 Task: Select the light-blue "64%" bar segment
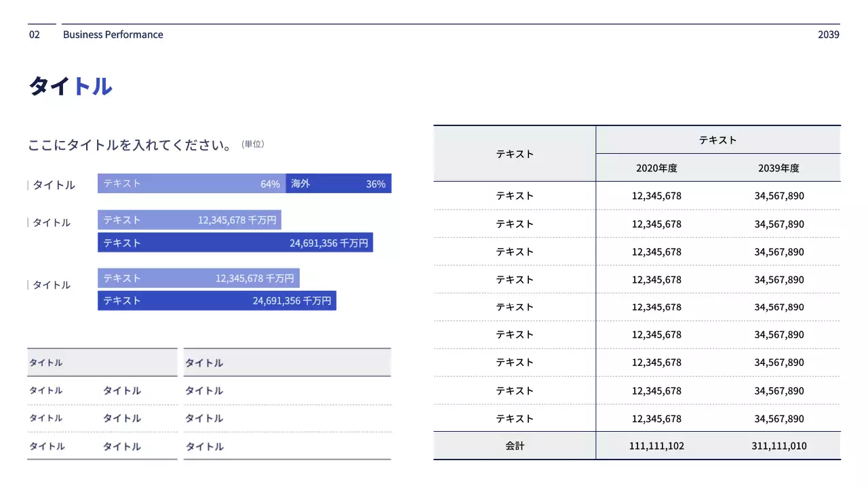click(191, 184)
